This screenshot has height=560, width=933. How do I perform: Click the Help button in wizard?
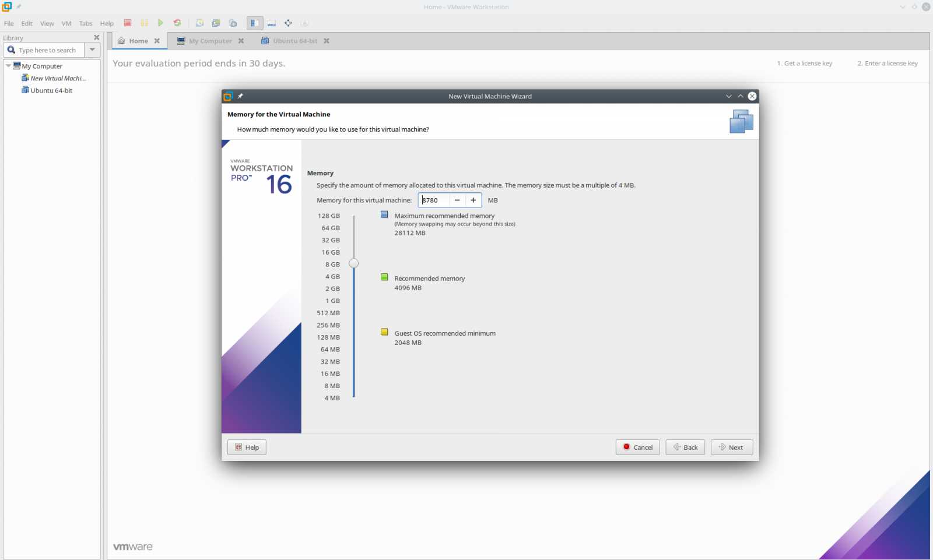247,447
